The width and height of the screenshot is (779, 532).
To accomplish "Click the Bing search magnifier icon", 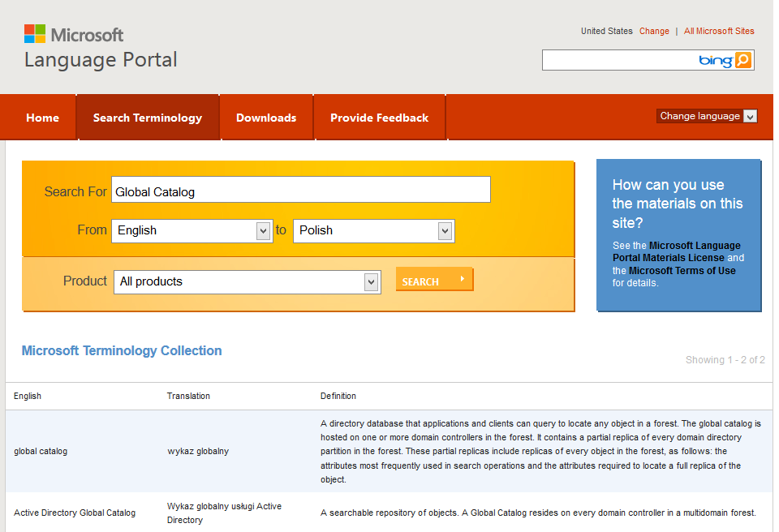I will 743,60.
